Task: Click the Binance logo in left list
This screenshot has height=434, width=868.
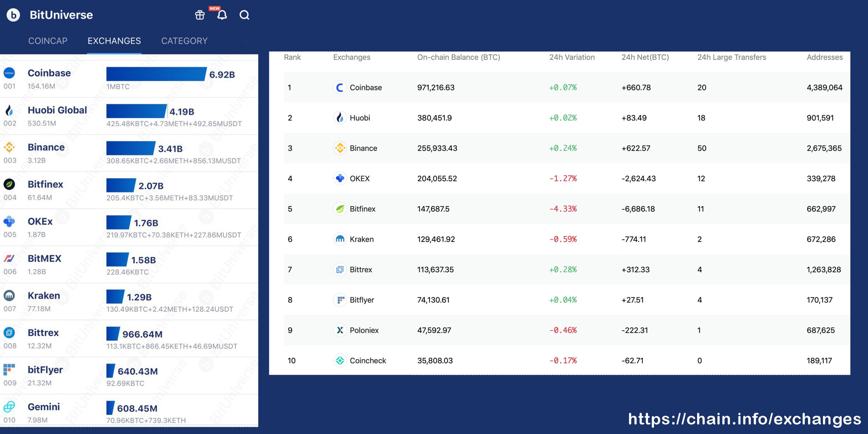Action: click(9, 147)
